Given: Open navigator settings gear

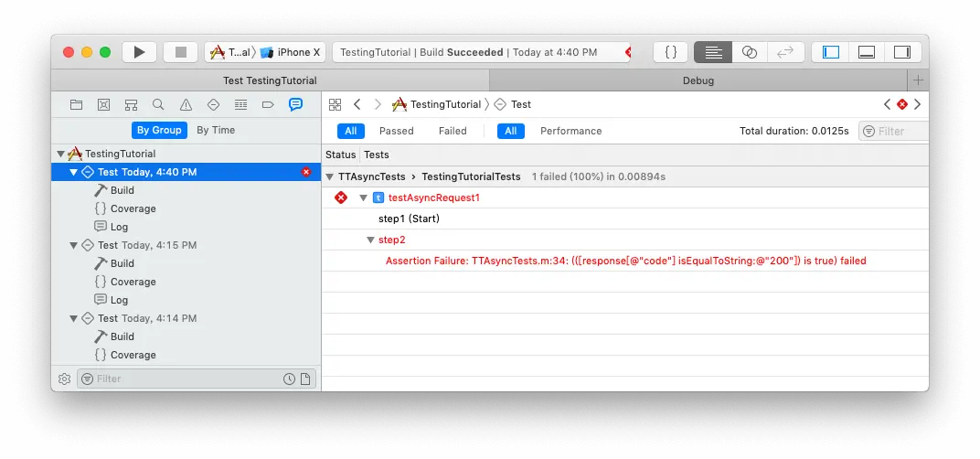Looking at the screenshot, I should coord(64,379).
